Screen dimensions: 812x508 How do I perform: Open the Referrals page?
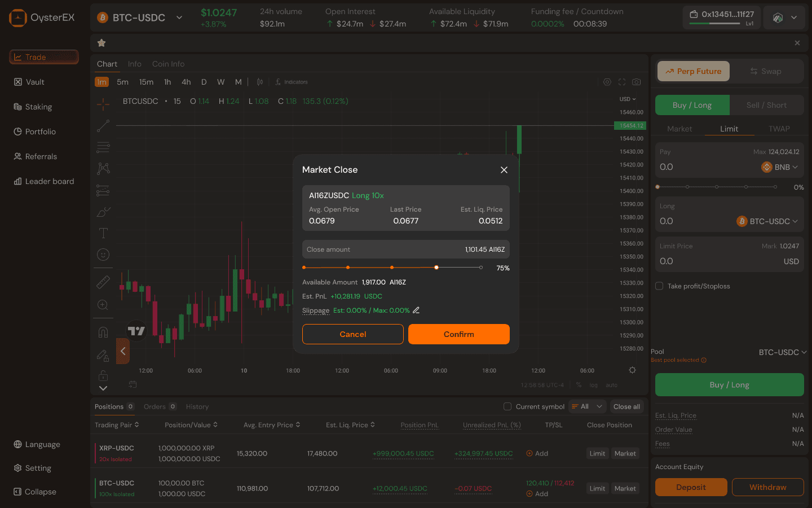coord(36,156)
